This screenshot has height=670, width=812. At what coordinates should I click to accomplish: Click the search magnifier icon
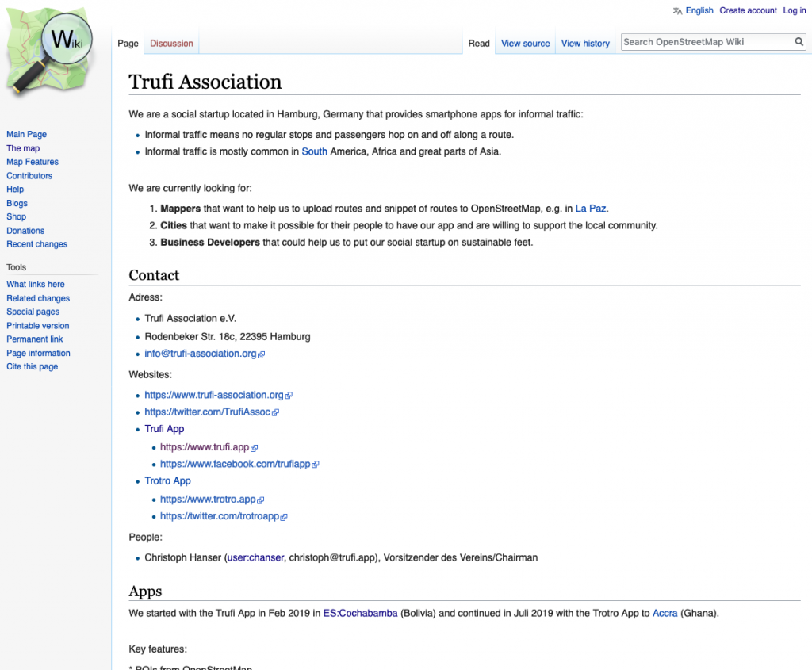(799, 42)
